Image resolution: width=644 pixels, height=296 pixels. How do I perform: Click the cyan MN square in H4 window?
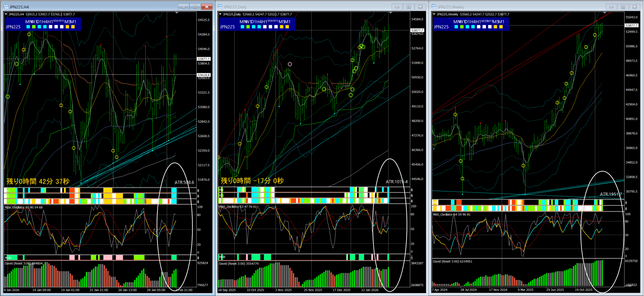coord(28,27)
